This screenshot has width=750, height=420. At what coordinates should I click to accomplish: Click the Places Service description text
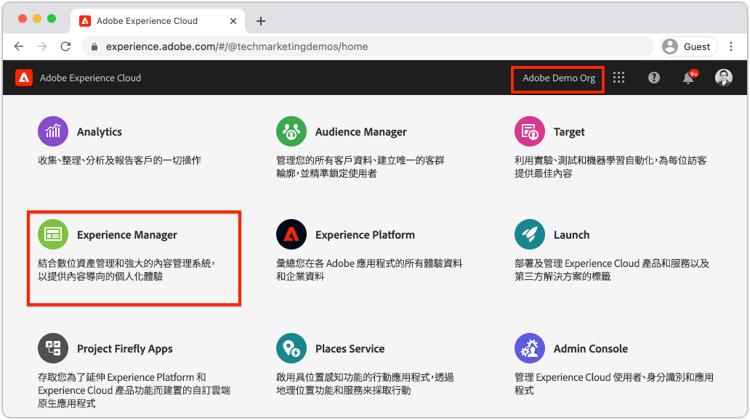[365, 384]
